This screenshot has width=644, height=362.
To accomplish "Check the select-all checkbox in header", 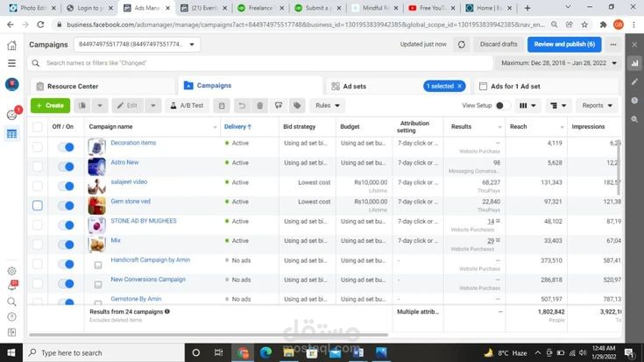I will 38,127.
